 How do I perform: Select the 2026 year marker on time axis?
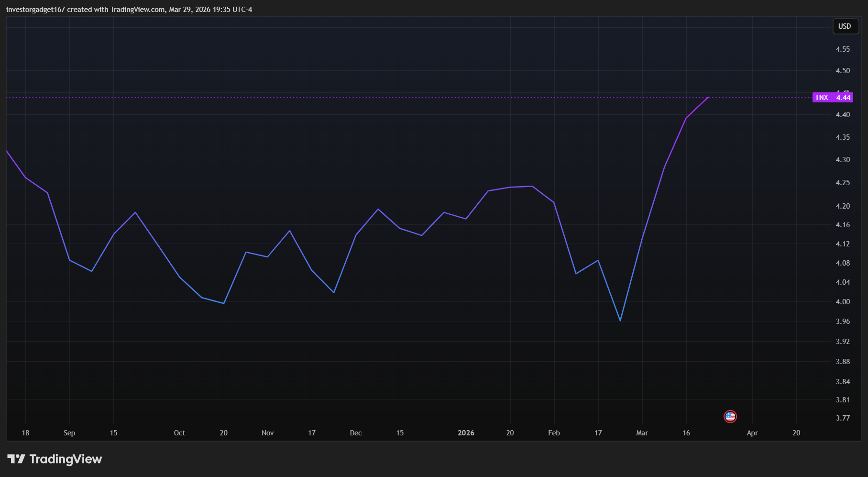click(466, 433)
